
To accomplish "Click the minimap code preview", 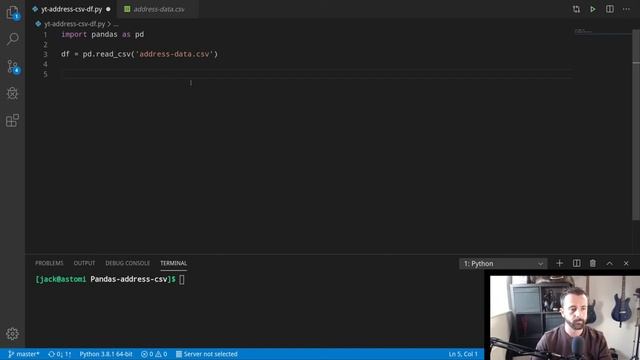I will (x=583, y=31).
